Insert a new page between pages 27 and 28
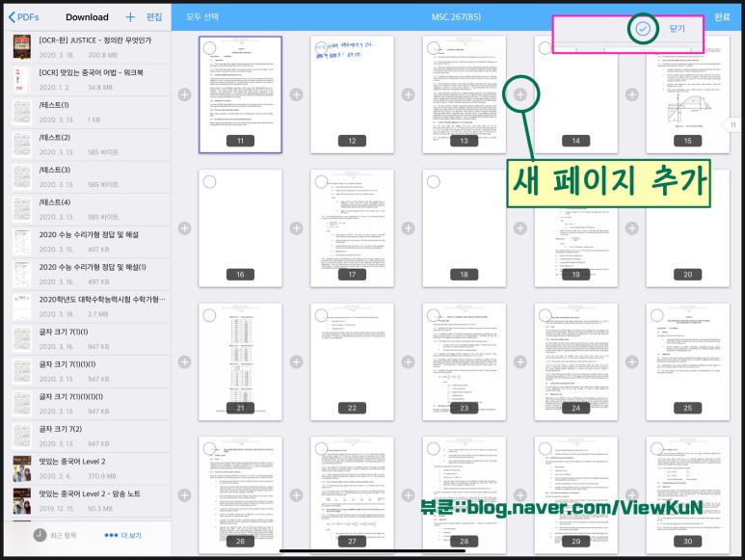The width and height of the screenshot is (745, 560). 408,495
